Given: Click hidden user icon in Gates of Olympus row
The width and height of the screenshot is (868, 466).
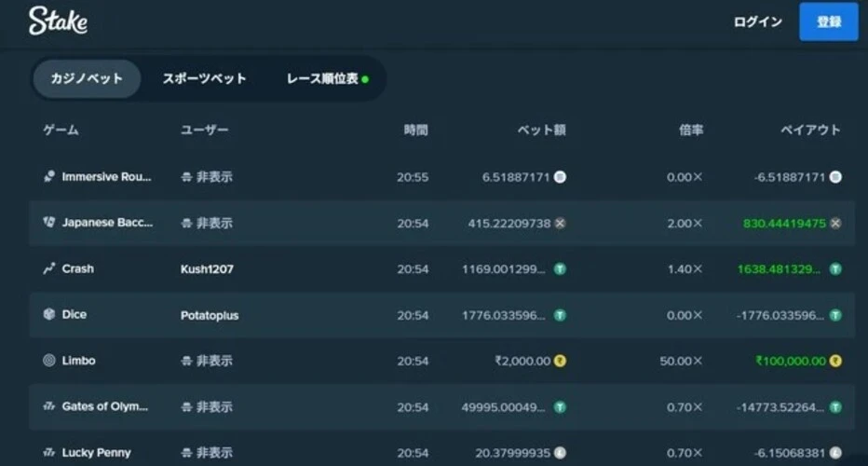Looking at the screenshot, I should click(x=186, y=406).
